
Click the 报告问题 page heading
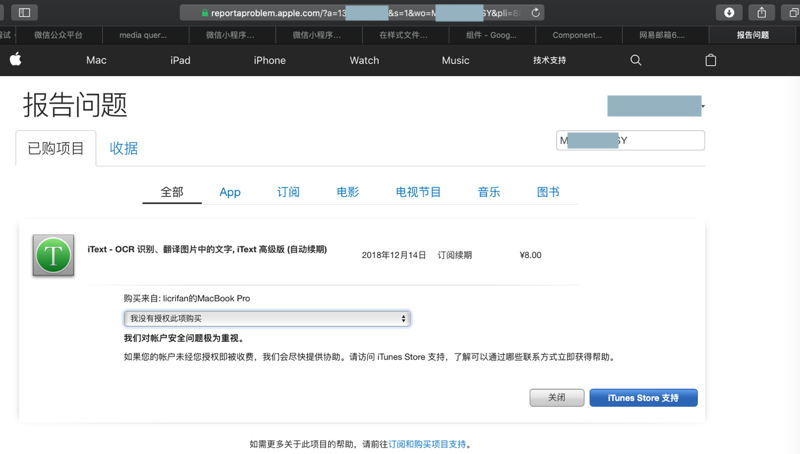coord(75,105)
